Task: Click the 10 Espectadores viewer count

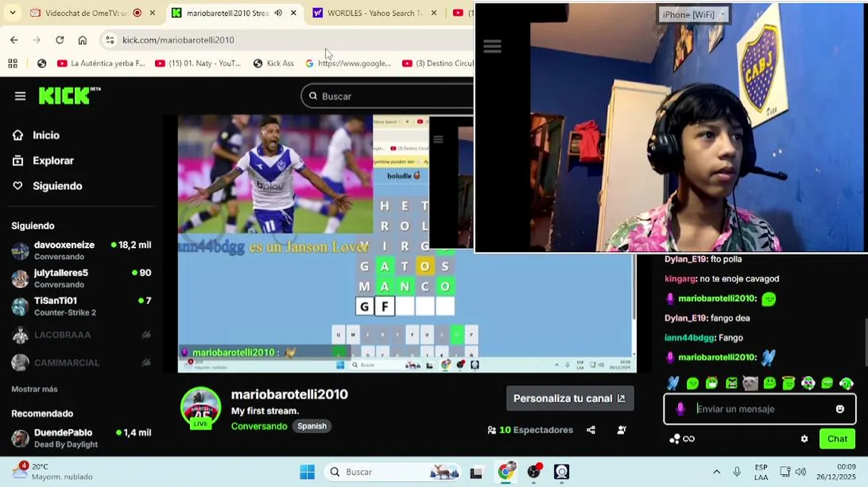Action: click(530, 430)
